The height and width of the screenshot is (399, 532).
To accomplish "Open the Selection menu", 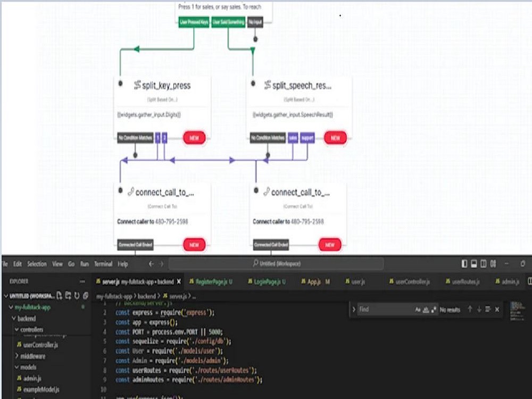I will [37, 264].
